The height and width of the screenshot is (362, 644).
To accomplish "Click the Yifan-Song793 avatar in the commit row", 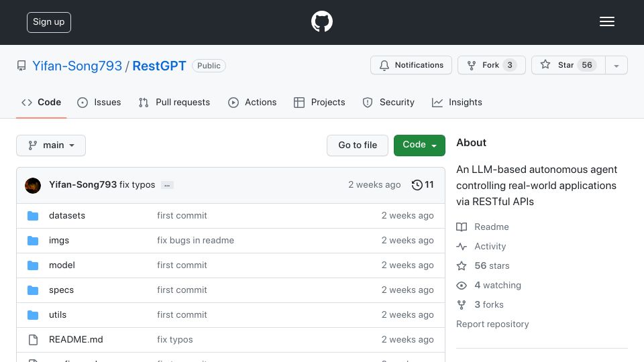I will 33,186.
